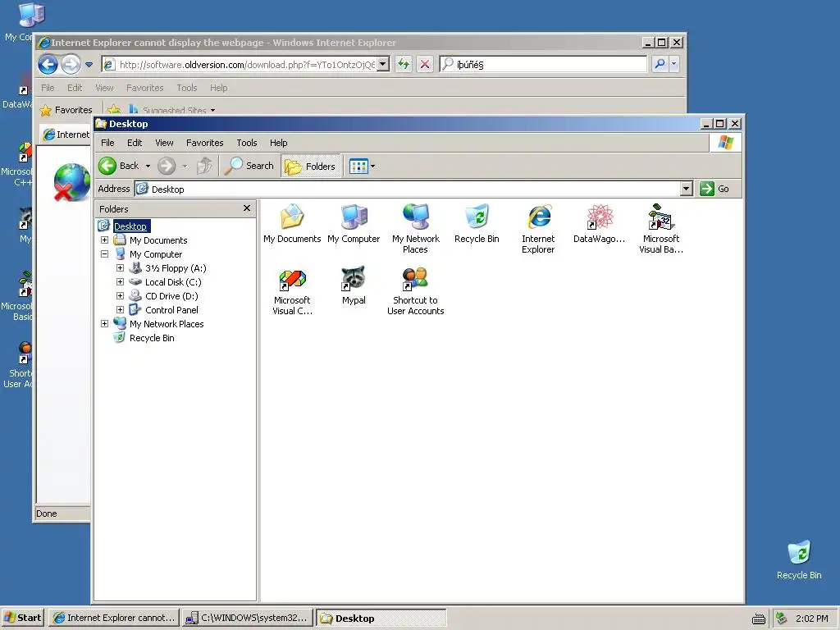Click the green Go button
Screen dimensions: 840x630
pyautogui.click(x=715, y=189)
